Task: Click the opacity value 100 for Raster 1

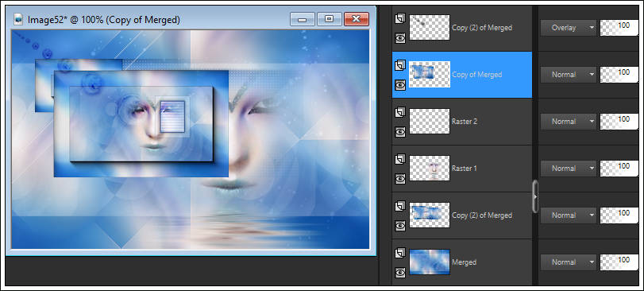Action: click(x=624, y=166)
